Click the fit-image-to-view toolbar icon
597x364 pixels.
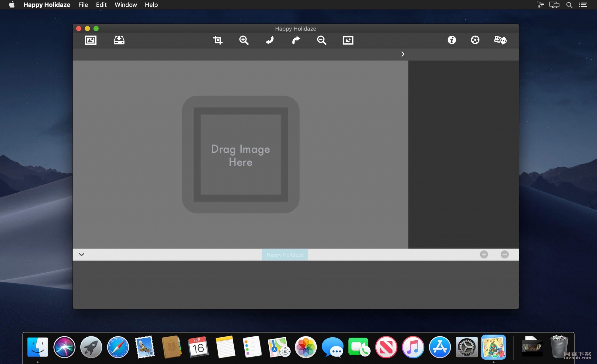coord(348,40)
